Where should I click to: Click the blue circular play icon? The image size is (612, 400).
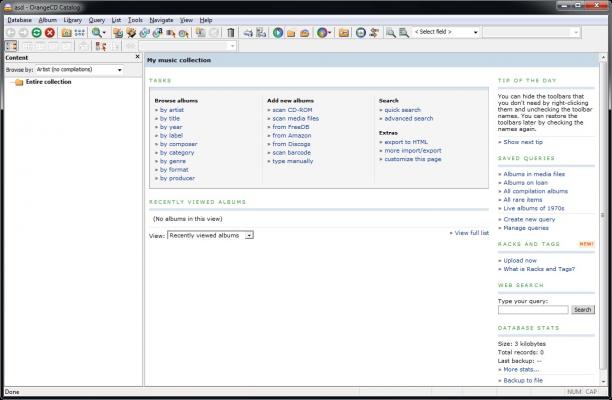(278, 33)
